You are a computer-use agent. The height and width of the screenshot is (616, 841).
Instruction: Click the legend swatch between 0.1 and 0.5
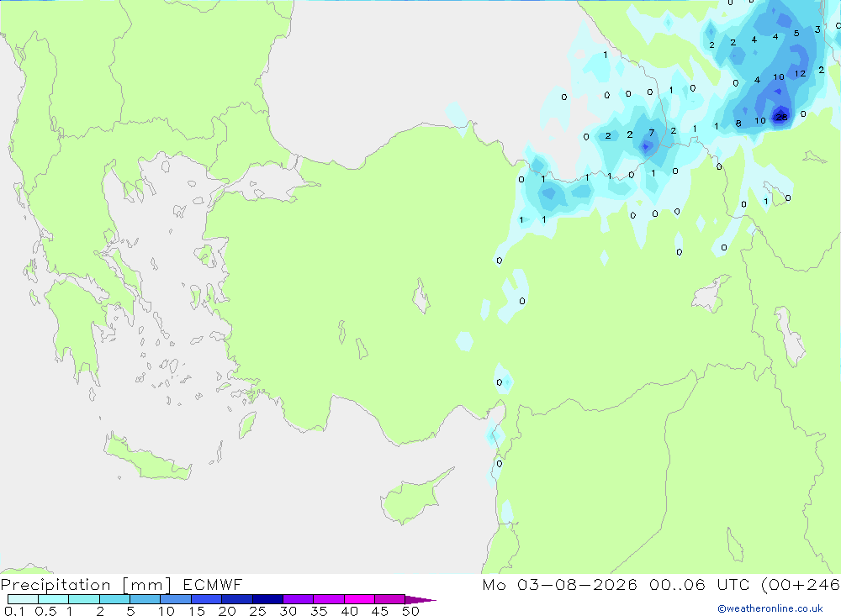pos(23,599)
